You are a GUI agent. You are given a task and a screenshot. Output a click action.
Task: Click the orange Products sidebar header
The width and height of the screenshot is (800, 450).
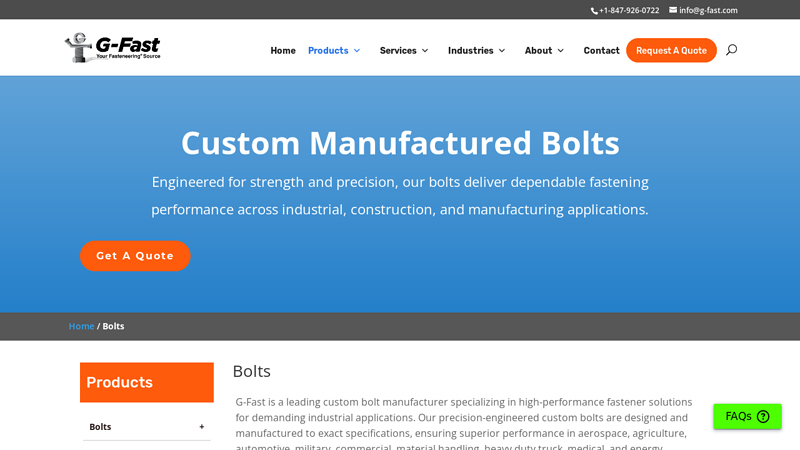pos(146,382)
